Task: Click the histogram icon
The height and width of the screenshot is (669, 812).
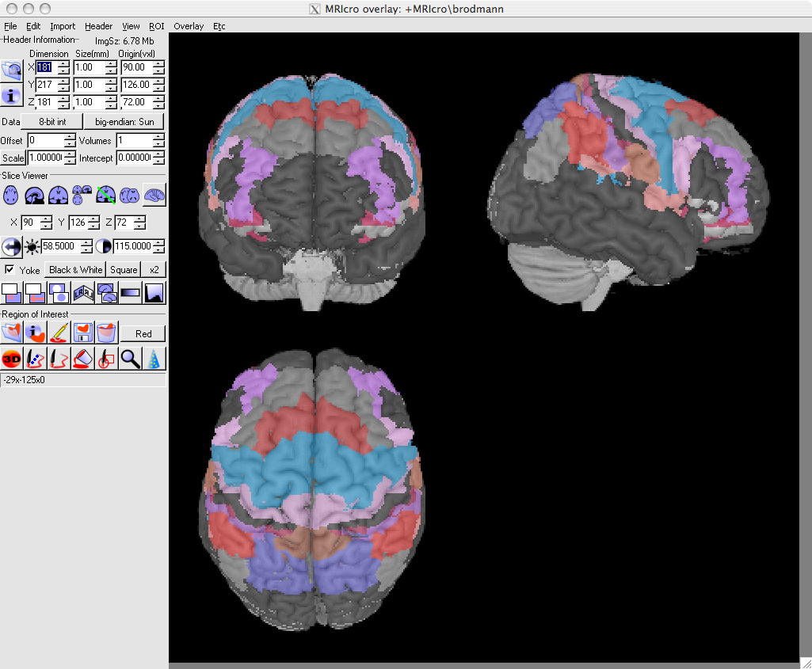Action: (x=154, y=294)
